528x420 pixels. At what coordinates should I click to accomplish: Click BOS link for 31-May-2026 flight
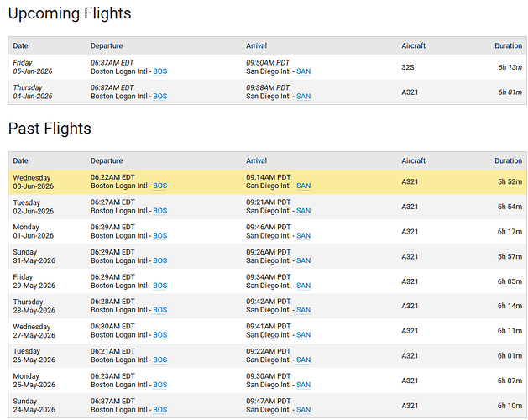tap(160, 261)
